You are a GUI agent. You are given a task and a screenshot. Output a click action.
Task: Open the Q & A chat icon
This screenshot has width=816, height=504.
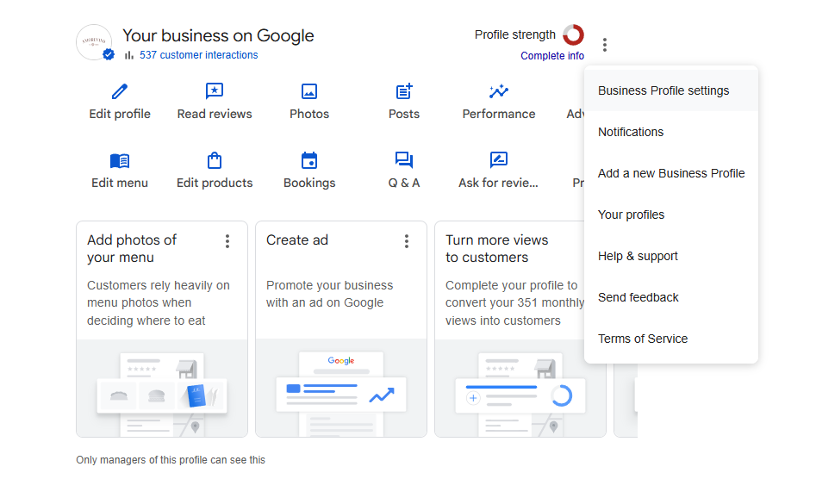pyautogui.click(x=404, y=159)
